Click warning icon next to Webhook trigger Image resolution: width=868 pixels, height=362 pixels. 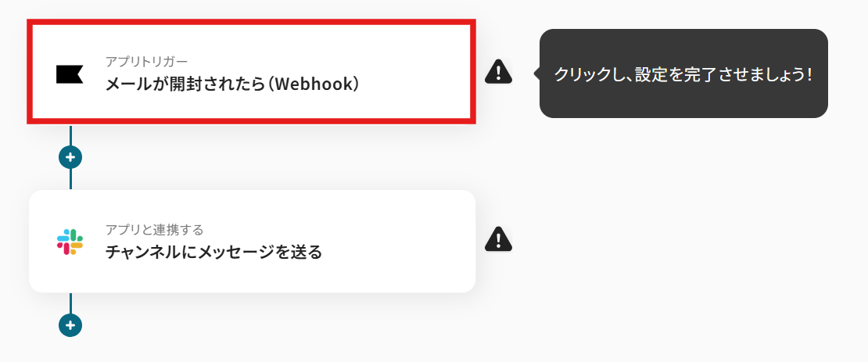(x=498, y=72)
